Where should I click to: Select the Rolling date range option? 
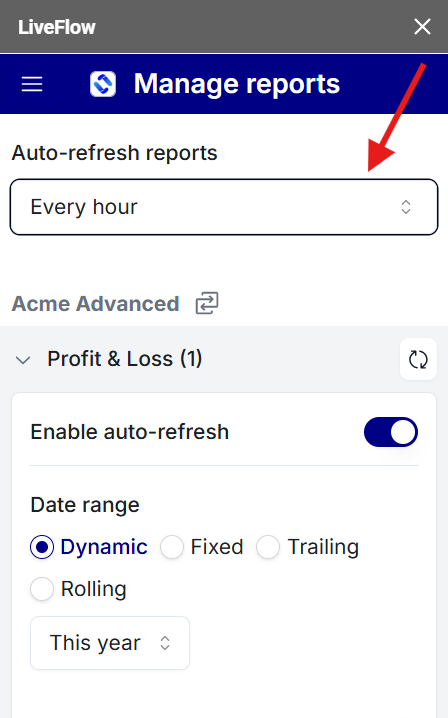42,589
